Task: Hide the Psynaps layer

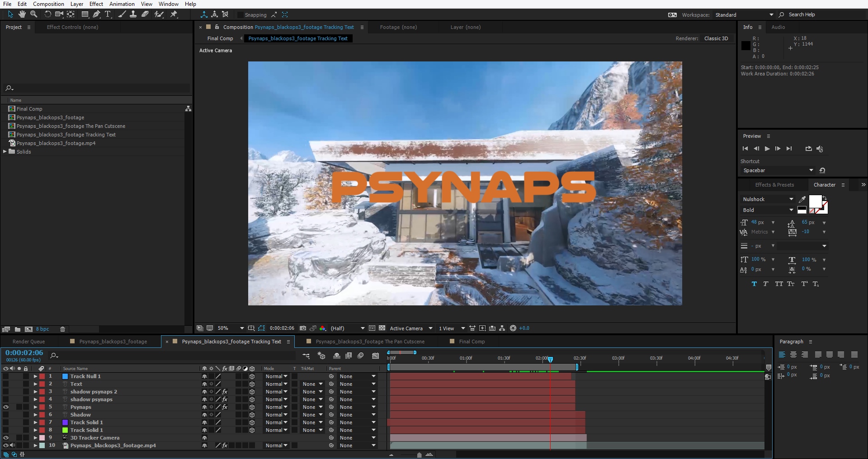Action: coord(6,407)
